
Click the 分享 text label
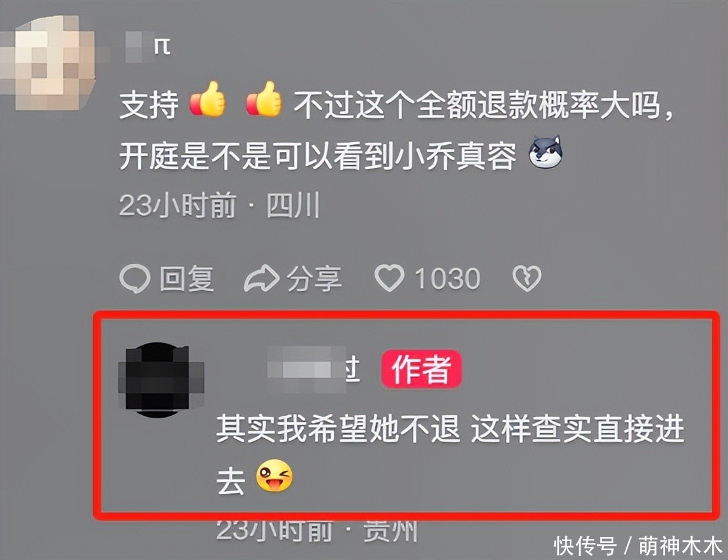315,279
